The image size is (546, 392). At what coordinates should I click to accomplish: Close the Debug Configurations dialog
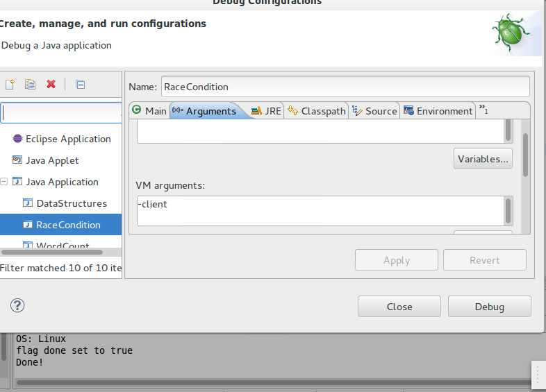pyautogui.click(x=399, y=307)
